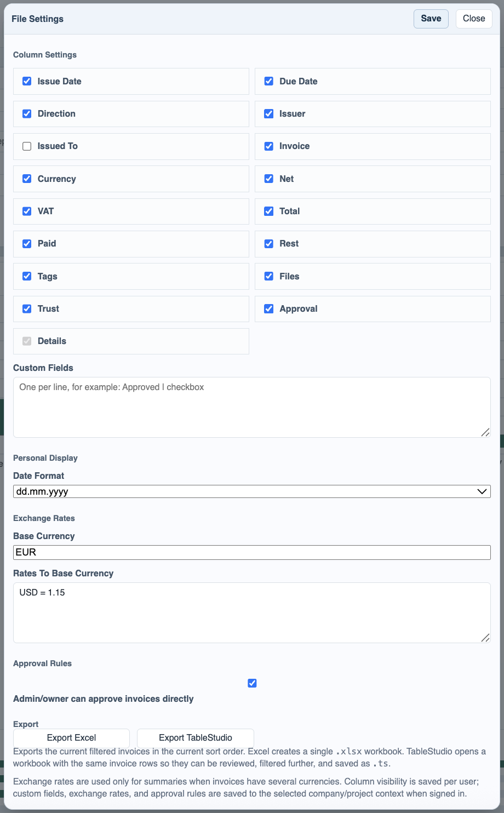Toggle the Currency column checkbox
This screenshot has width=504, height=813.
27,179
